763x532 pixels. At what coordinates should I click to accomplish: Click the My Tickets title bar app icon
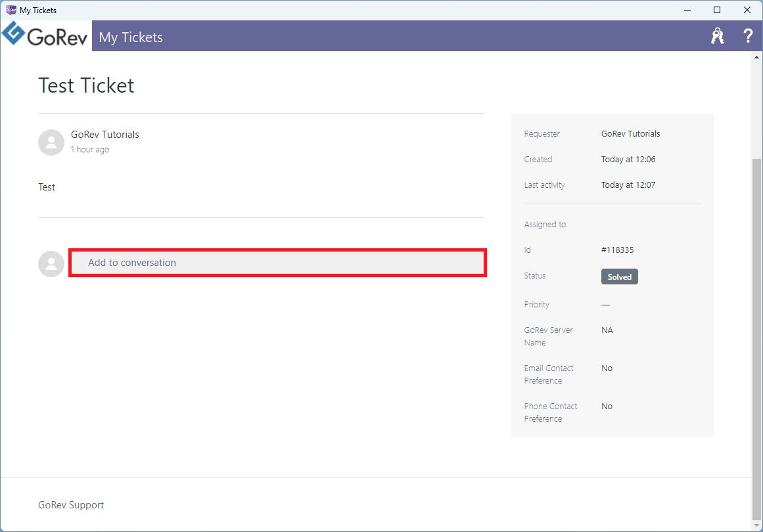pos(11,10)
